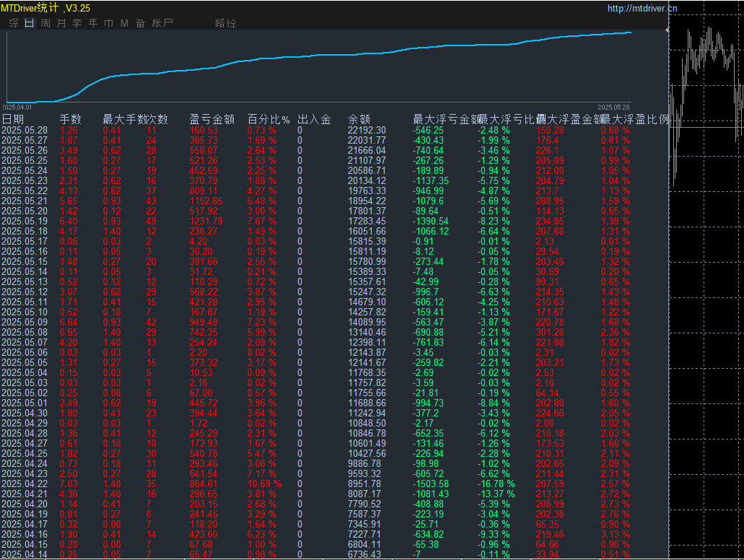Click the 路径 path button
Screen dimensions: 744x560
pyautogui.click(x=226, y=23)
